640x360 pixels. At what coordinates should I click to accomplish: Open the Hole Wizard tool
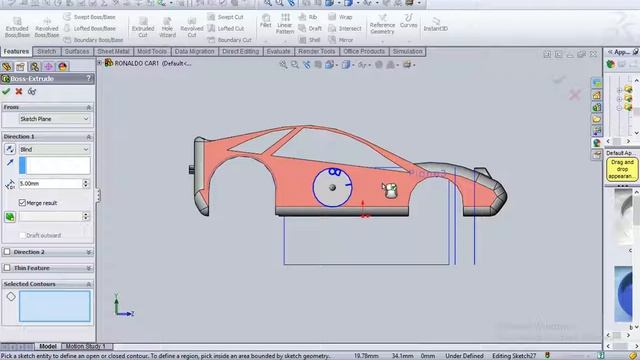pyautogui.click(x=167, y=27)
